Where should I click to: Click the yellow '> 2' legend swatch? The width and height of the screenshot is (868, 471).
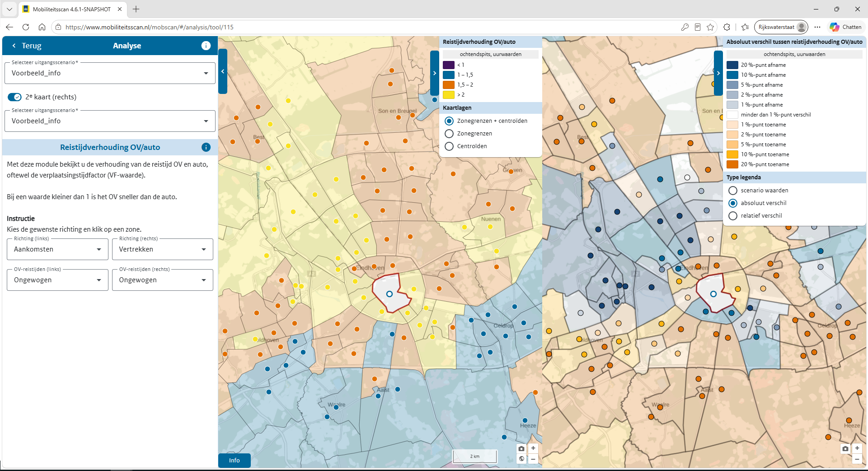pyautogui.click(x=449, y=95)
